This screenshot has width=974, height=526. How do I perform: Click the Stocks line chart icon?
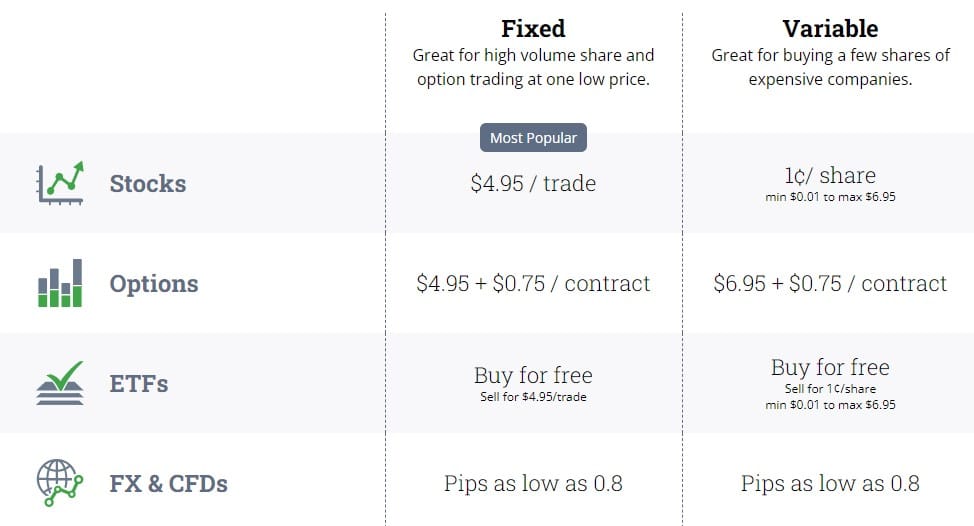[x=60, y=183]
